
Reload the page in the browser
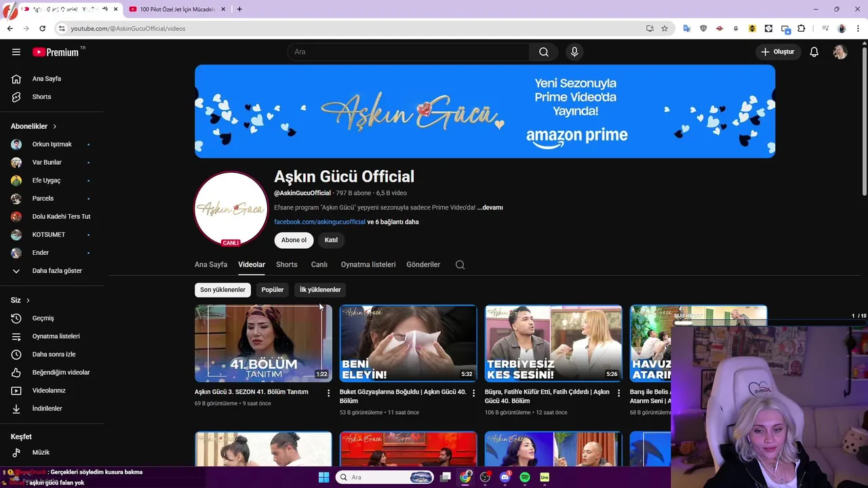click(42, 28)
